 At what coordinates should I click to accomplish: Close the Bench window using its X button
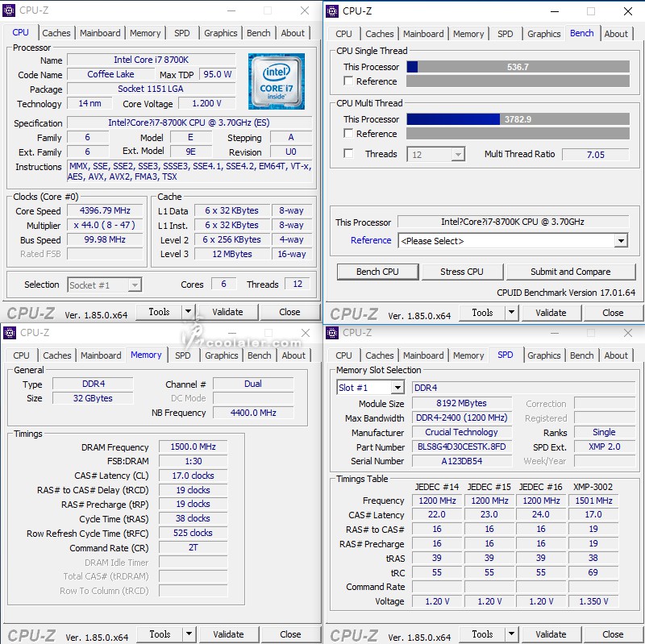pos(628,11)
